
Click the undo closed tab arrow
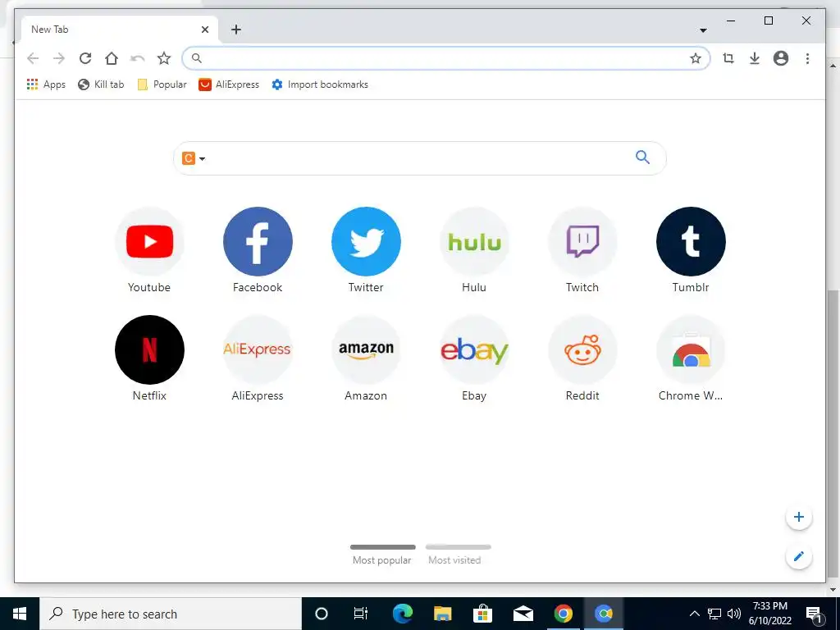pyautogui.click(x=138, y=58)
